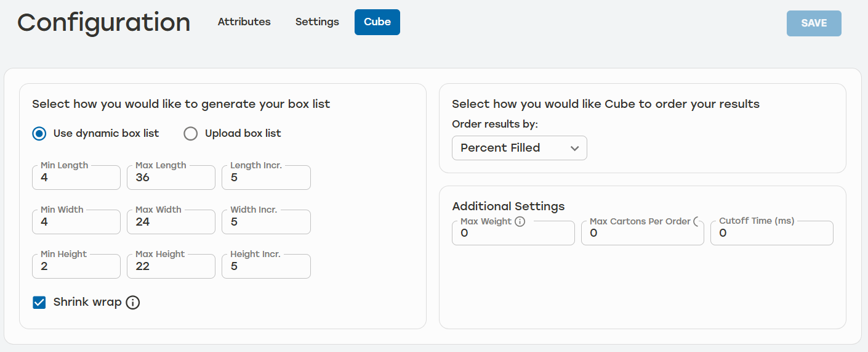
Task: Switch to the Settings tab
Action: pos(317,22)
